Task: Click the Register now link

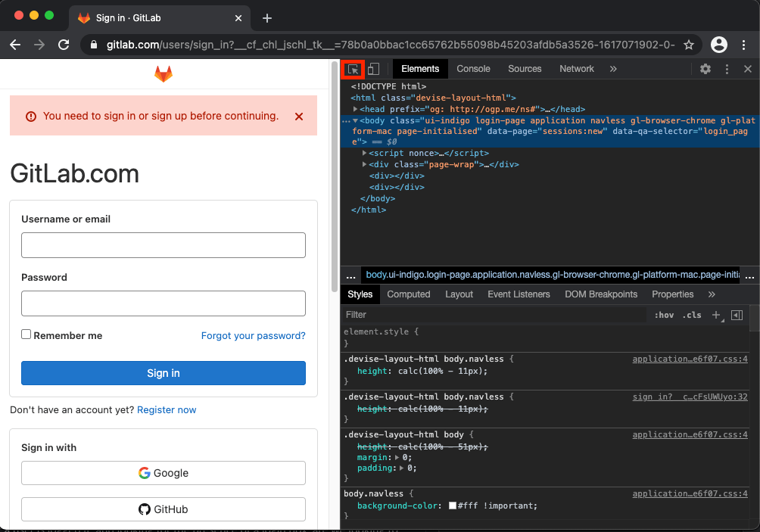Action: click(x=167, y=409)
